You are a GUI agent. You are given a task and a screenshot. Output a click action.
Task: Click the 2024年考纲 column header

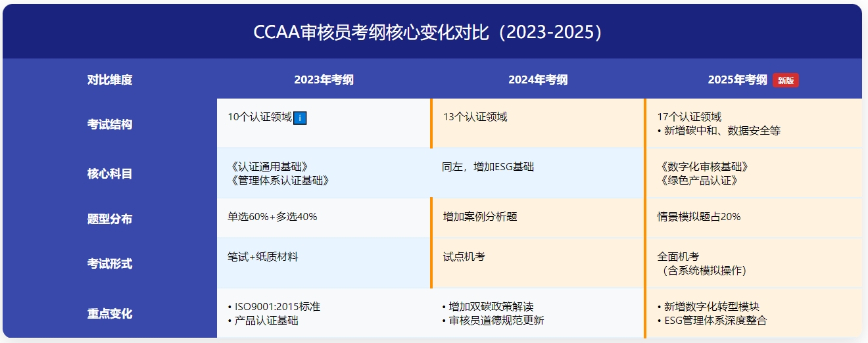coord(538,80)
